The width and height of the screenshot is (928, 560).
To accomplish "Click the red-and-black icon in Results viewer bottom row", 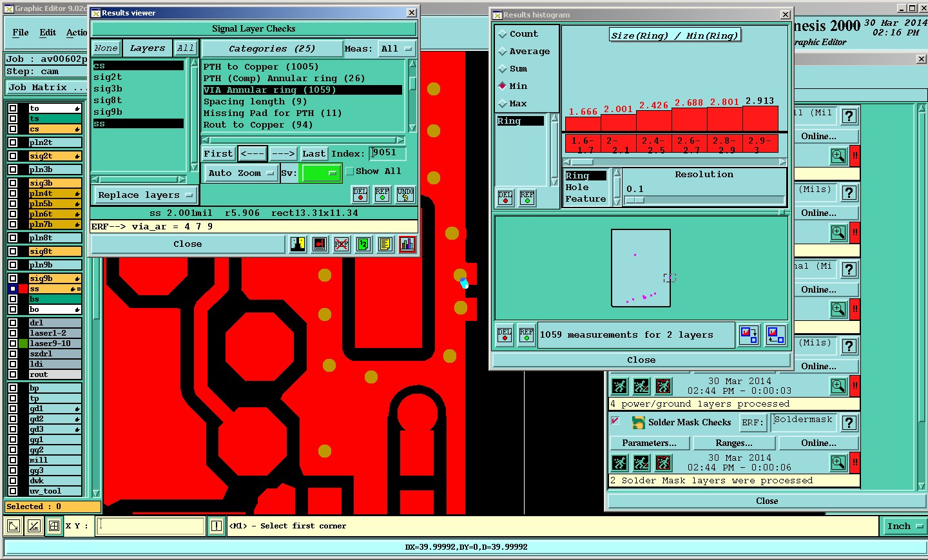I will click(320, 244).
